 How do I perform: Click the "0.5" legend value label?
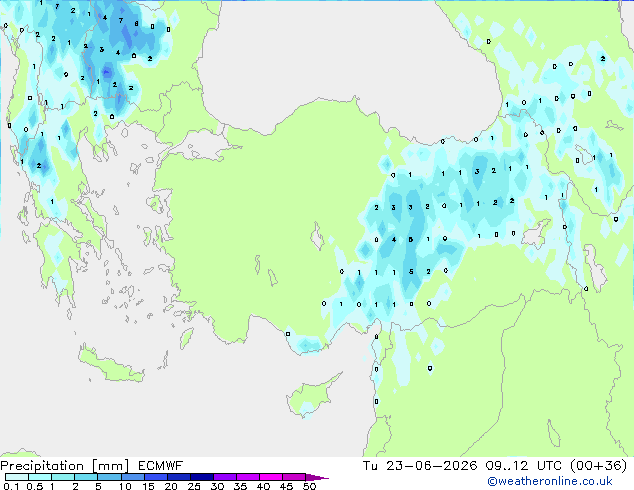point(35,486)
